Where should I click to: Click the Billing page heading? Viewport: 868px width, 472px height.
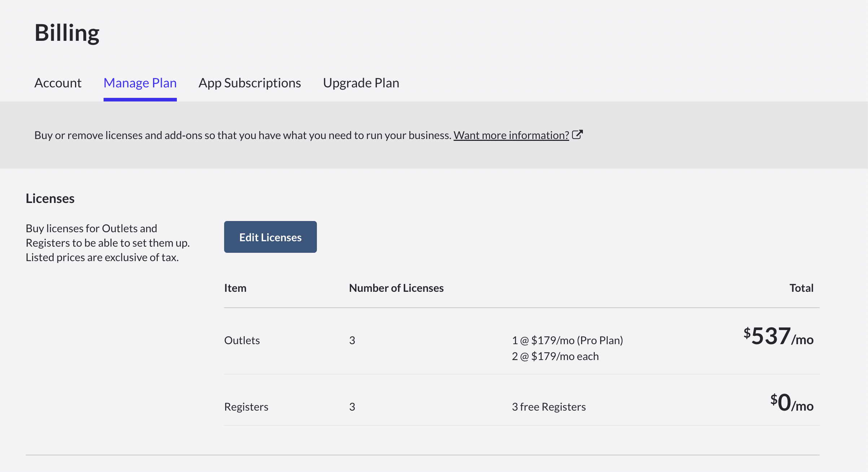(67, 33)
